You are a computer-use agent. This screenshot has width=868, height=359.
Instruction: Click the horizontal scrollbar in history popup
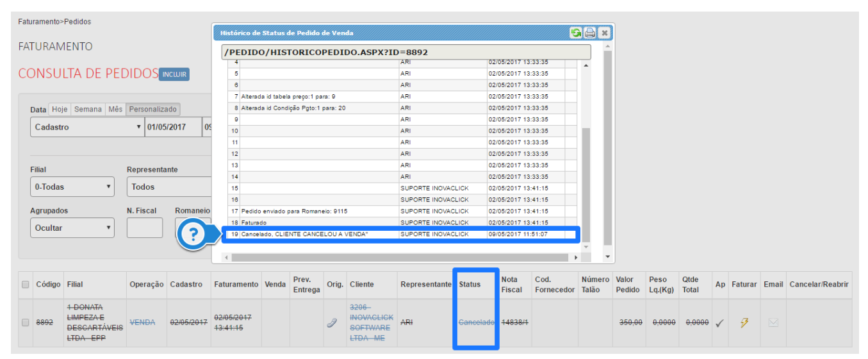400,257
